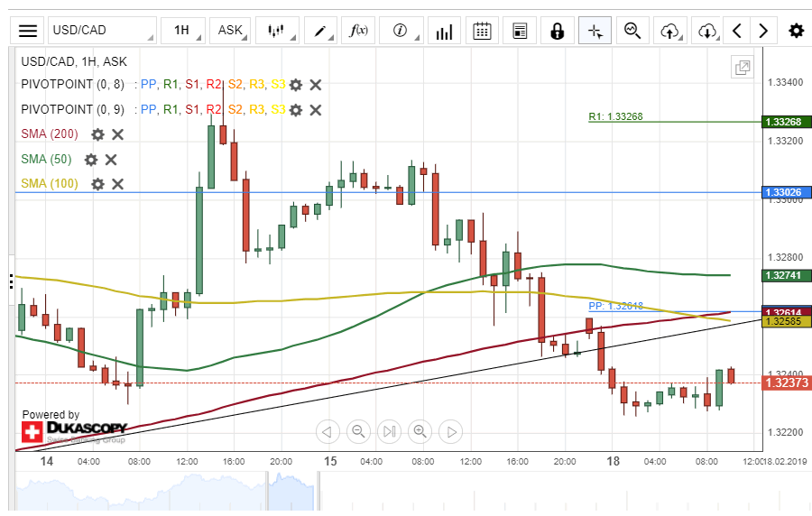Click the SMA (50) legend label
This screenshot has width=812, height=516.
coord(46,159)
